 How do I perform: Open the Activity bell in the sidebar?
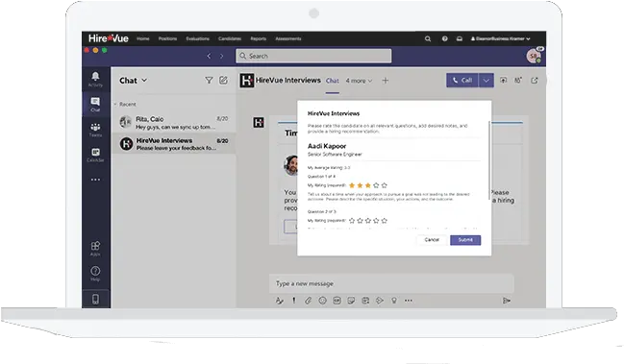coord(95,79)
